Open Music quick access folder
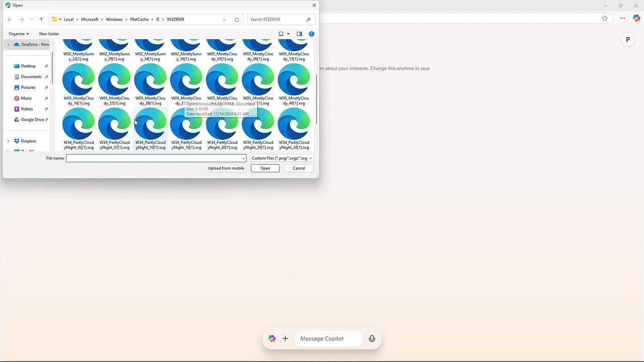Viewport: 644px width, 362px height. pyautogui.click(x=26, y=98)
